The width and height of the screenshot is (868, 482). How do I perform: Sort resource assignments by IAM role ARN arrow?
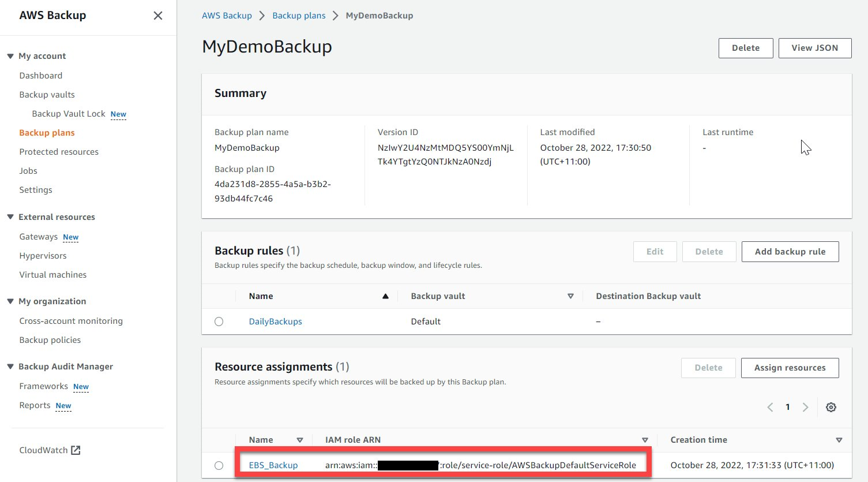click(x=645, y=440)
